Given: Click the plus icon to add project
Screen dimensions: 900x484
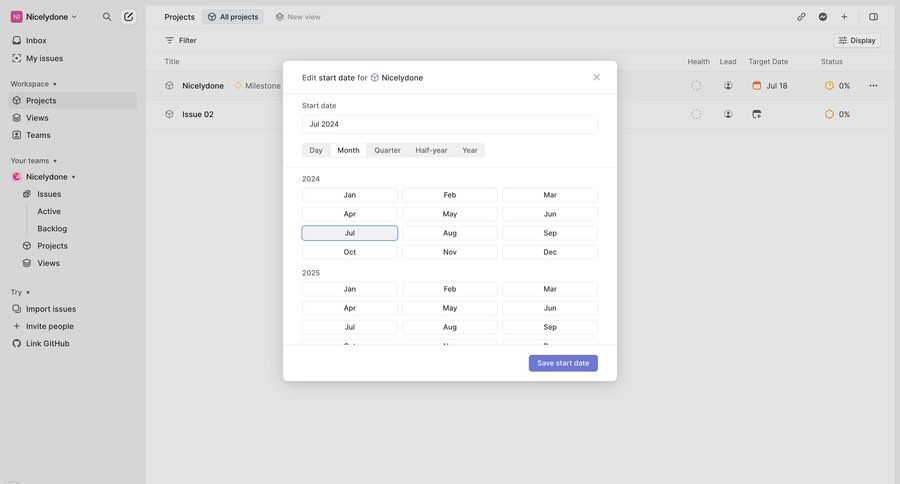Looking at the screenshot, I should [844, 17].
